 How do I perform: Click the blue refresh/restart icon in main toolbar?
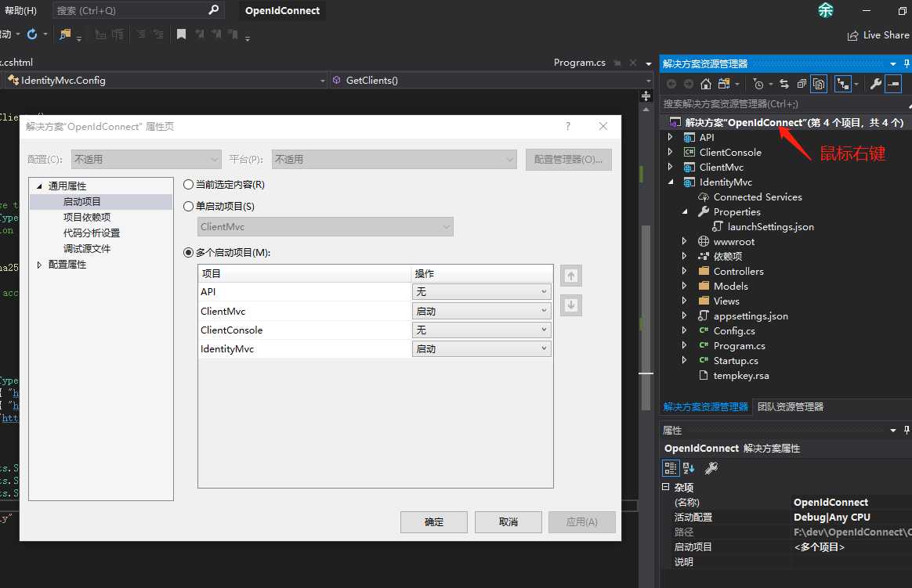click(32, 34)
